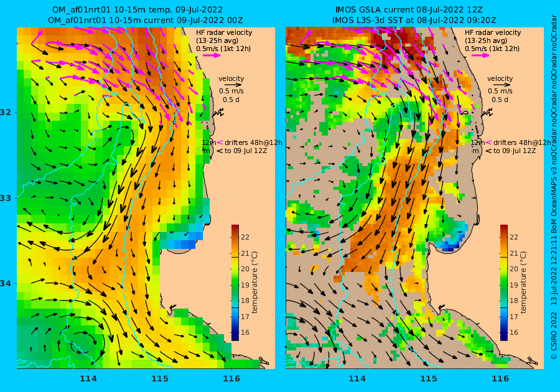
Task: Click longitude label 115 under left map
Action: coord(160,379)
